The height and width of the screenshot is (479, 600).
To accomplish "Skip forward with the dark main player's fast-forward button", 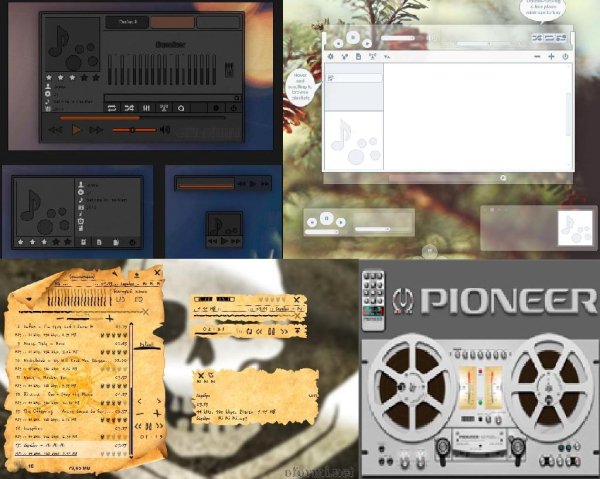I will (96, 130).
